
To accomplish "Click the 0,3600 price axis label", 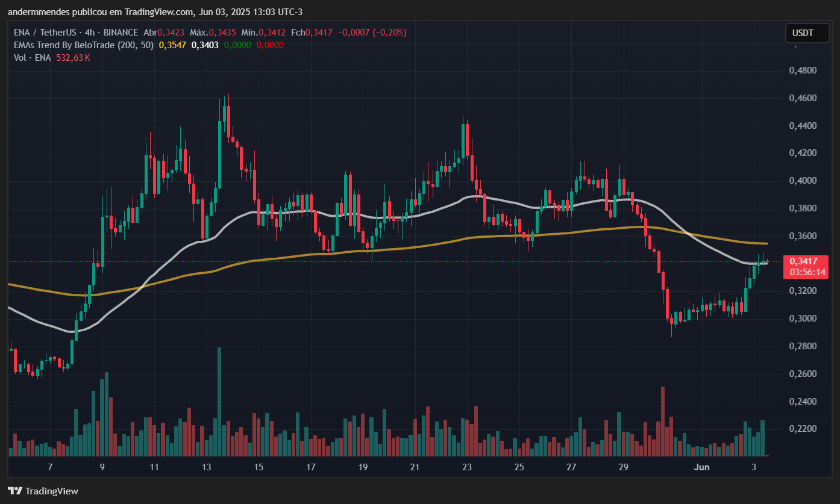I will pyautogui.click(x=803, y=236).
